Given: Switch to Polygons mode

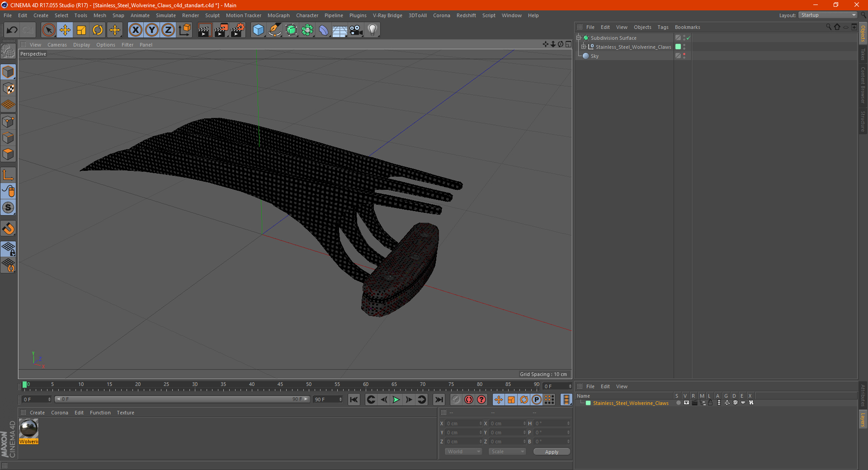Looking at the screenshot, I should coord(8,154).
